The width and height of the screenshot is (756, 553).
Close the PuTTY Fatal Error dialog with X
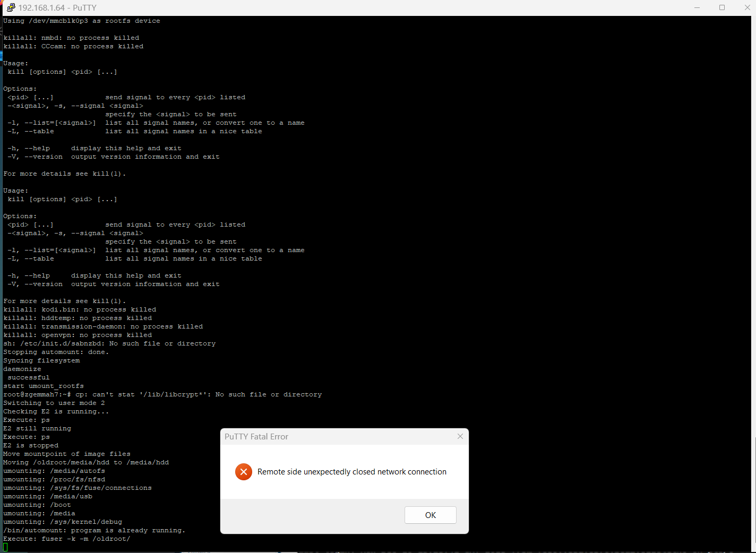point(460,436)
